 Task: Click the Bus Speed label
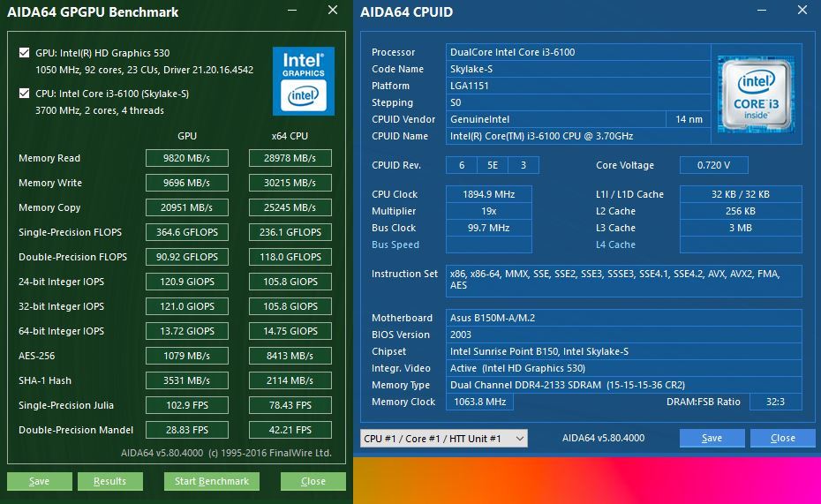[395, 244]
